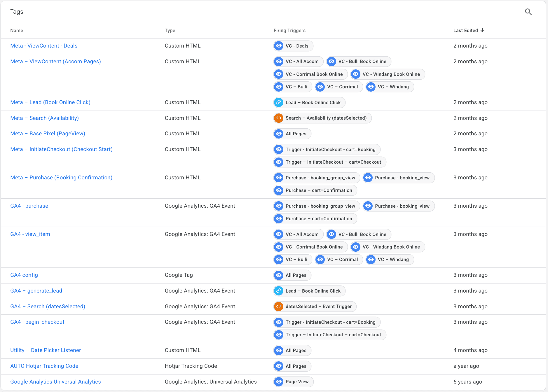Click orange code icon of datesSelected trigger
The image size is (548, 392).
click(x=279, y=307)
